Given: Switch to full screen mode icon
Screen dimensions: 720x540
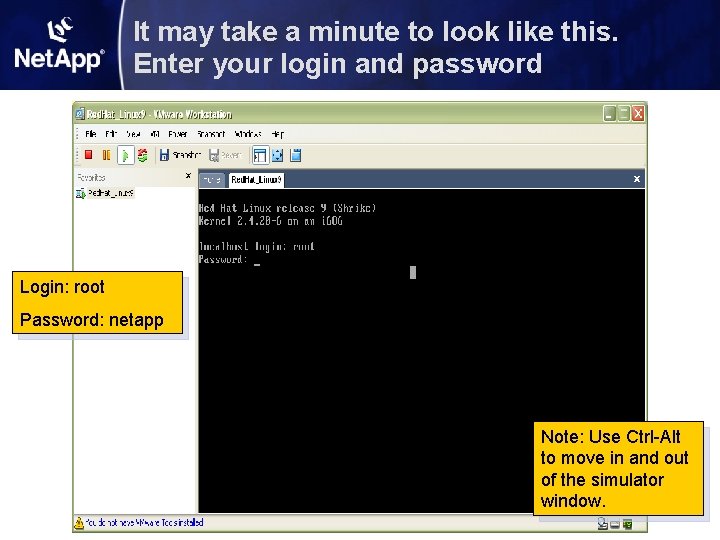Looking at the screenshot, I should point(278,155).
